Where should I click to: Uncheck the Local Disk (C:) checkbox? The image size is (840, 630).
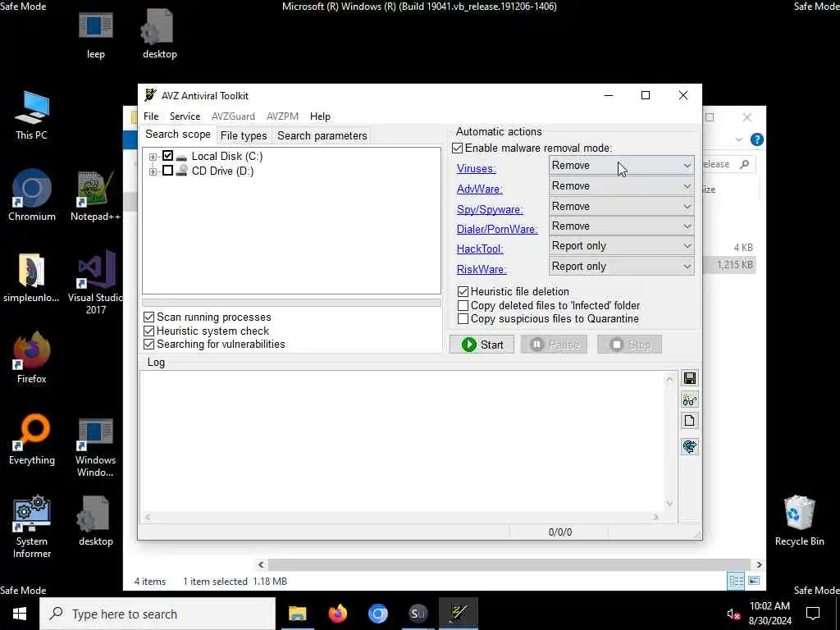pyautogui.click(x=167, y=155)
